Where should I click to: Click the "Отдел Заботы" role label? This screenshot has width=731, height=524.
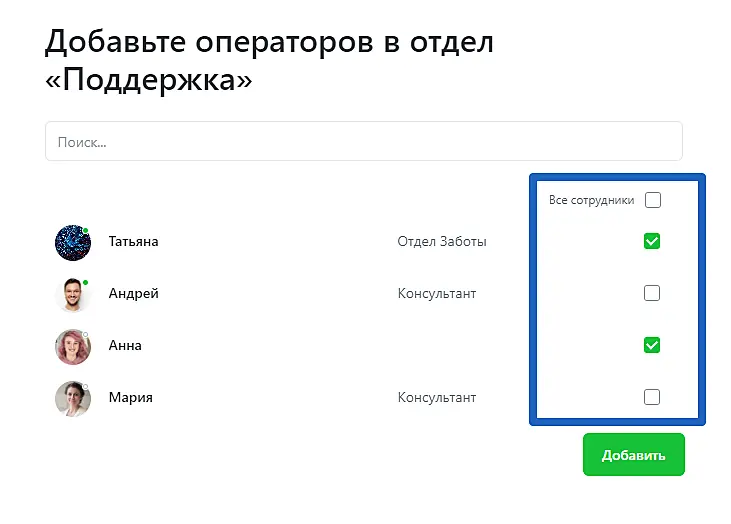[x=441, y=242]
